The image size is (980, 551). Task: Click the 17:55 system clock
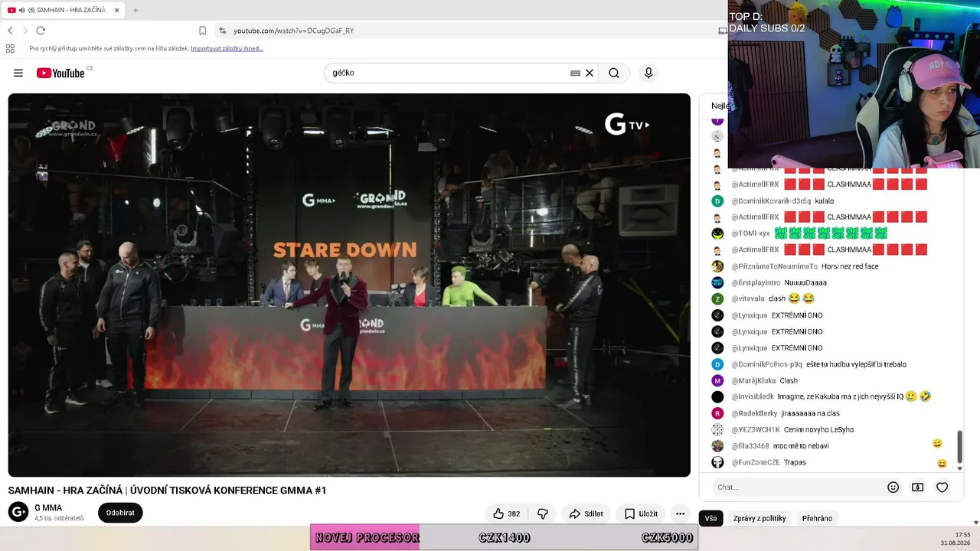962,534
